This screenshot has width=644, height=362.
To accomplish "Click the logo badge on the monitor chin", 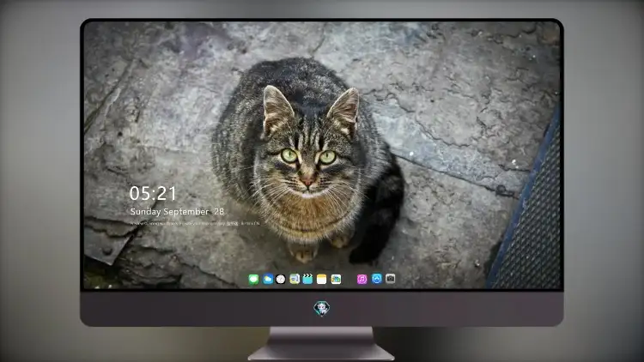I will (x=322, y=308).
